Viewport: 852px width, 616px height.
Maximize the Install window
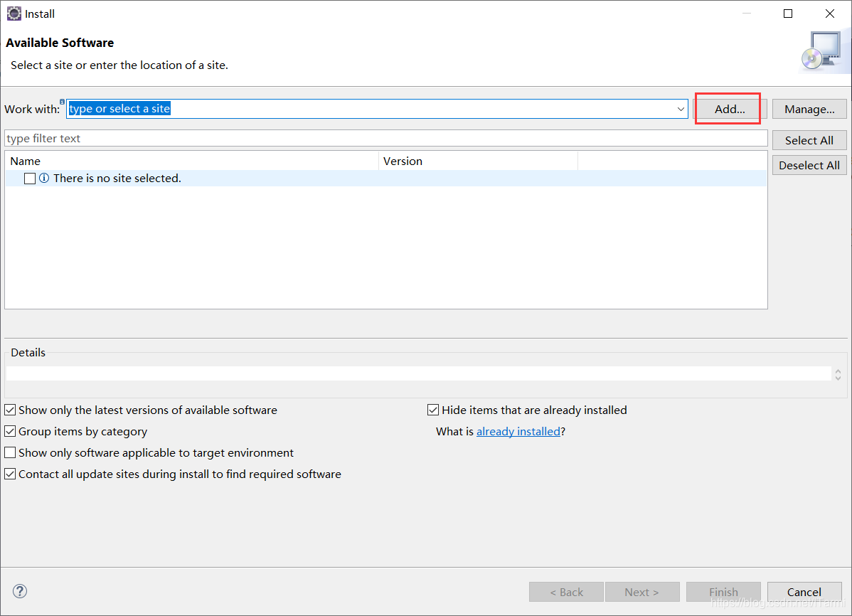click(x=788, y=14)
